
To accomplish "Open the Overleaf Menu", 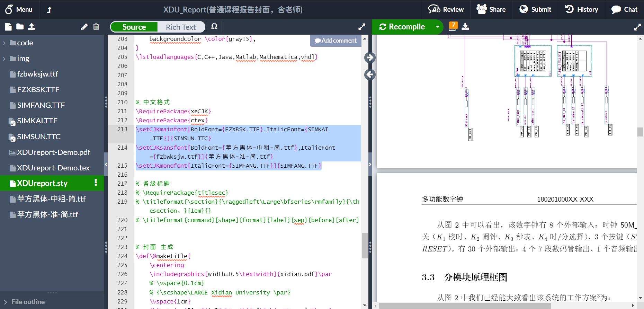I will [19, 10].
